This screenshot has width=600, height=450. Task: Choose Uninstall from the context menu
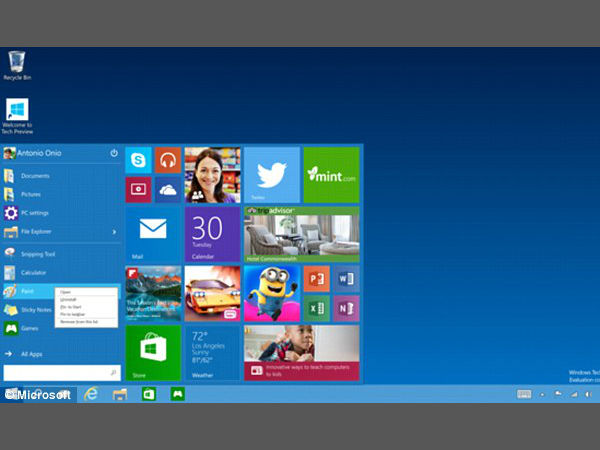68,299
